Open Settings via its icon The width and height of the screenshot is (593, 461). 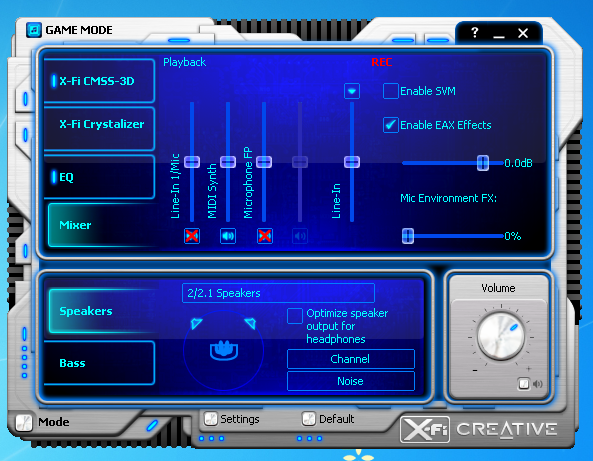pos(211,419)
